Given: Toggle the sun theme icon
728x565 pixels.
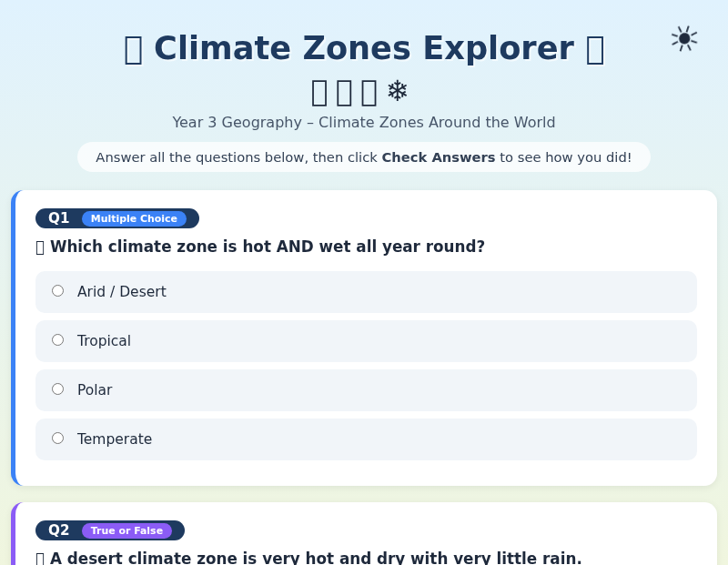Looking at the screenshot, I should click(684, 38).
